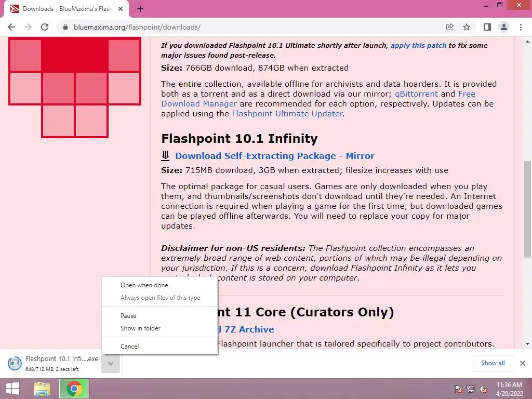The width and height of the screenshot is (532, 399).
Task: Pause the download from the context menu
Action: click(x=160, y=316)
